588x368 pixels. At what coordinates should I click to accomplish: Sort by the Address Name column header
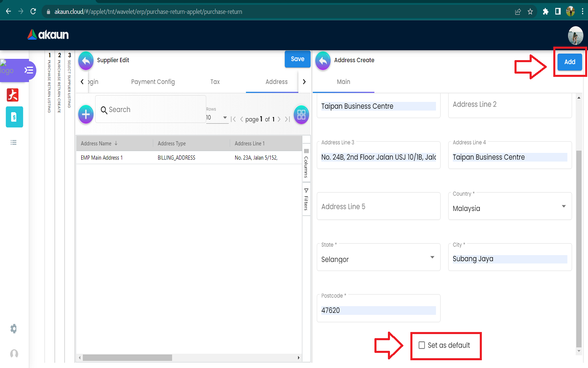click(96, 144)
